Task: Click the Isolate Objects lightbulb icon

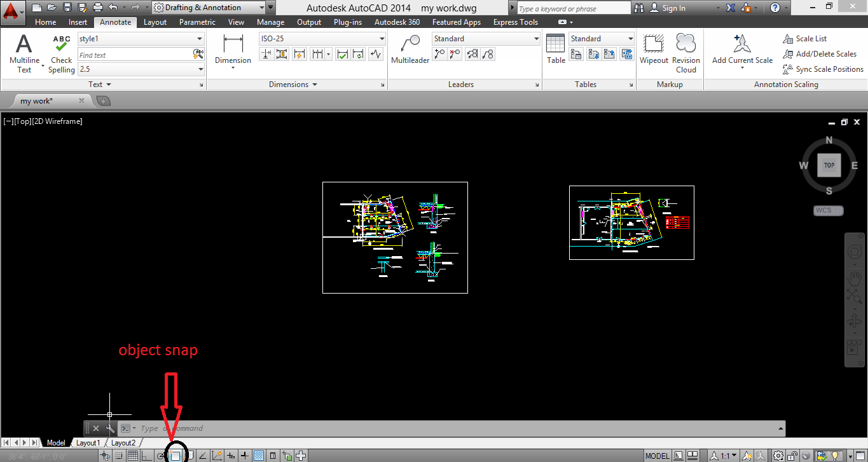Action: [836, 456]
